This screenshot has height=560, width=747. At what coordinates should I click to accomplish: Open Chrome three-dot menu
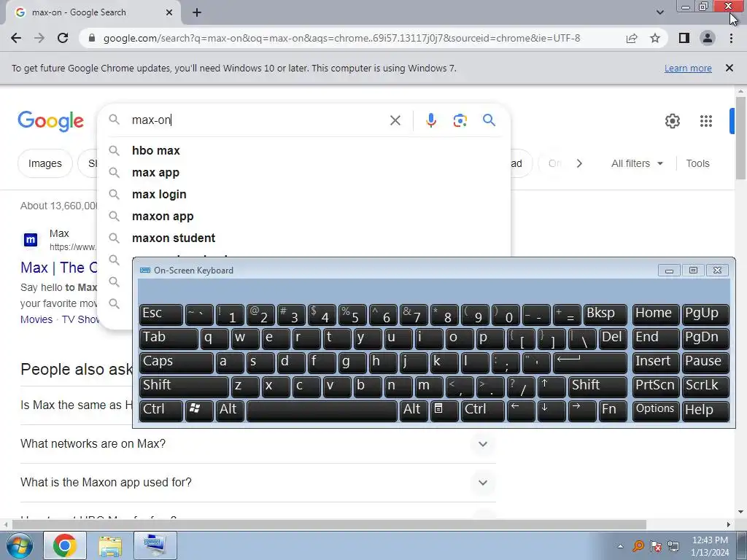coord(731,38)
